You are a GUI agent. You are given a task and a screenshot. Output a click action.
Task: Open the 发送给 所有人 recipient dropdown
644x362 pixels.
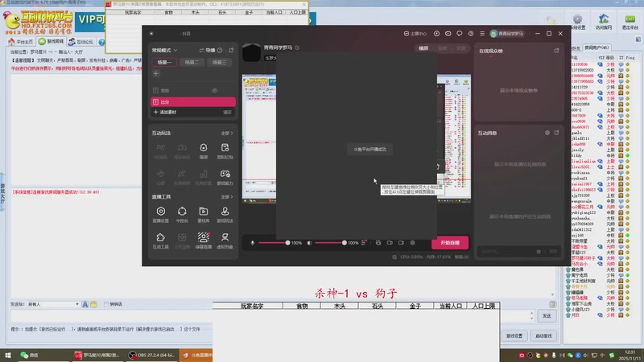point(53,304)
